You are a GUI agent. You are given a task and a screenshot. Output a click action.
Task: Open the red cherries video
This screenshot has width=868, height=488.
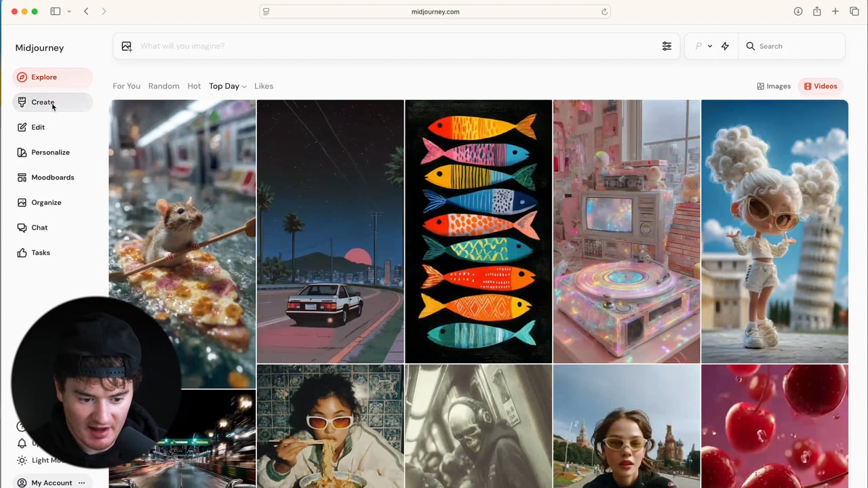(774, 426)
